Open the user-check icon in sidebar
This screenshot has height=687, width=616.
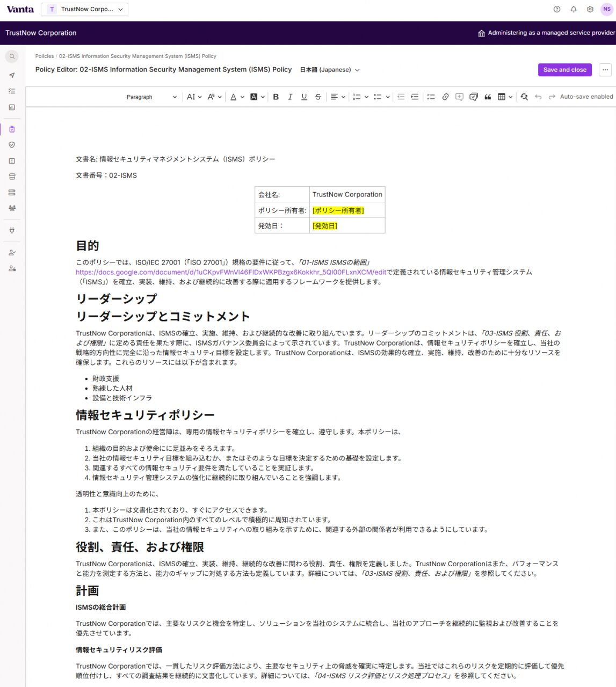(x=12, y=252)
